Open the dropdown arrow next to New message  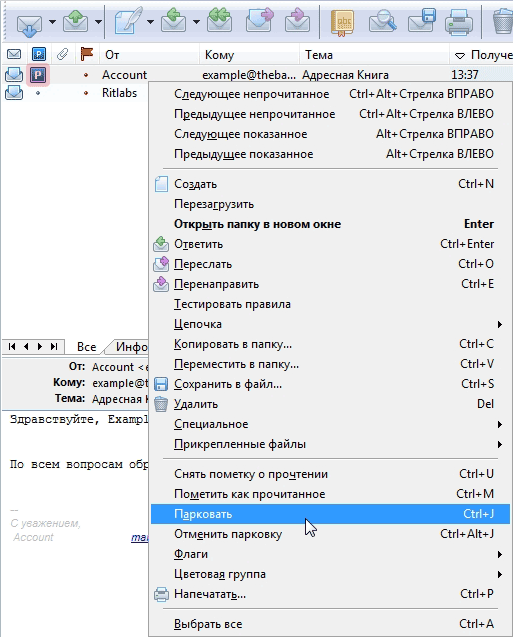[x=150, y=22]
